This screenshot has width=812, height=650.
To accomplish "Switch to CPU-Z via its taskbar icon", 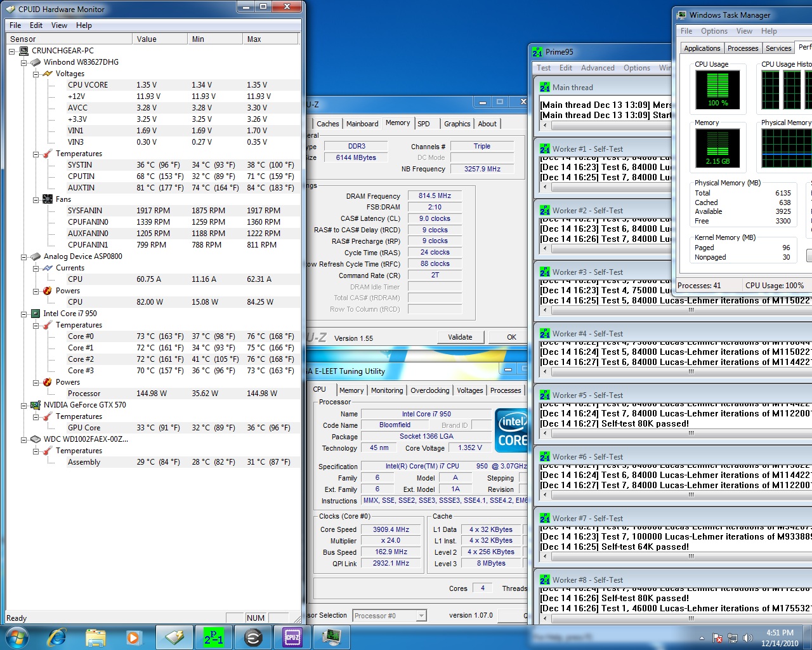I will pyautogui.click(x=292, y=637).
